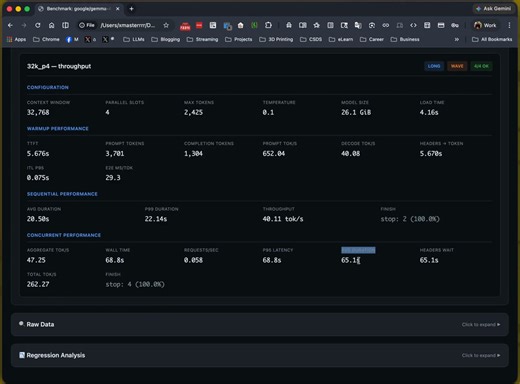Go back to the previous page
520x384 pixels.
[x=10, y=25]
